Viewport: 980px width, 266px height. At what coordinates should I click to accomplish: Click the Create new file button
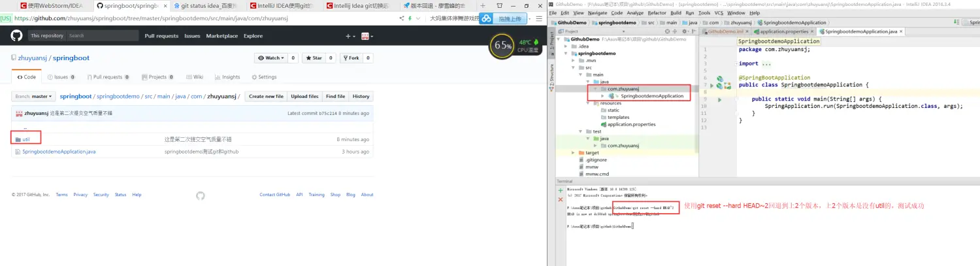[x=266, y=96]
